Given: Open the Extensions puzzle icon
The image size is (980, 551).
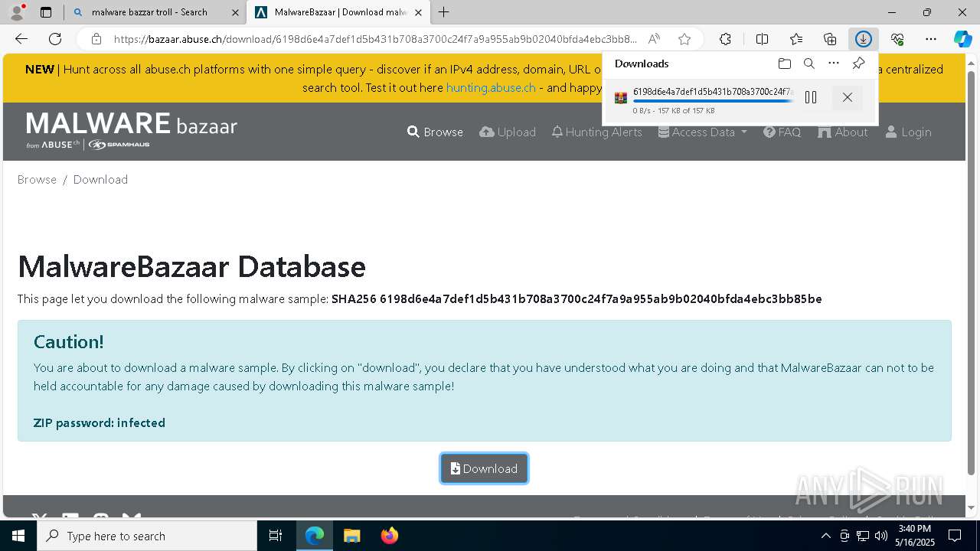Looking at the screenshot, I should click(x=725, y=39).
